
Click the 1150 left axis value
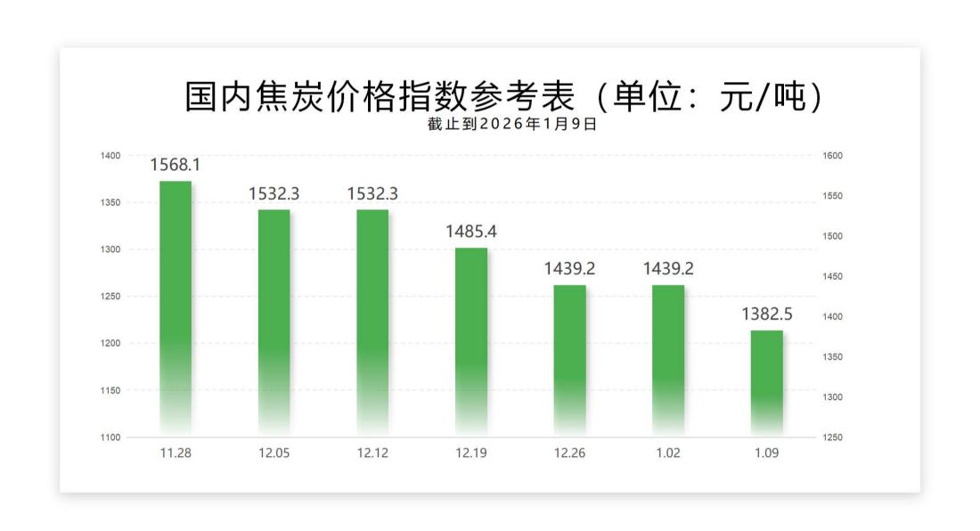point(110,390)
